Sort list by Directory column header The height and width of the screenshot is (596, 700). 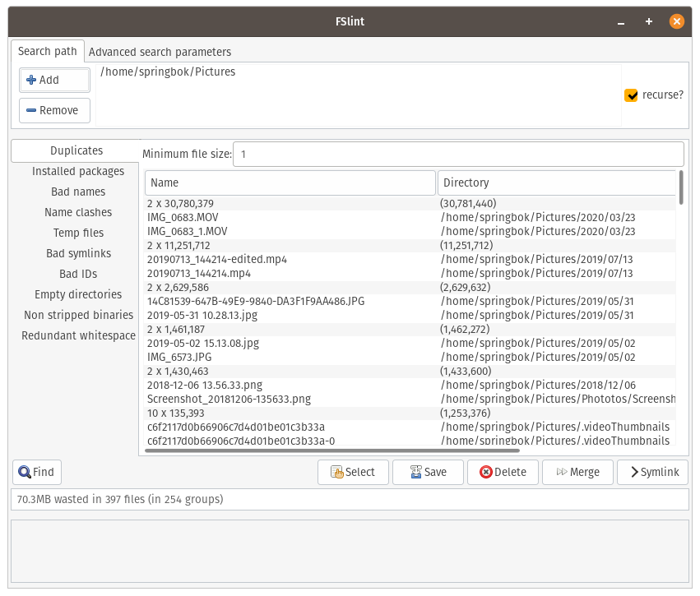click(556, 182)
